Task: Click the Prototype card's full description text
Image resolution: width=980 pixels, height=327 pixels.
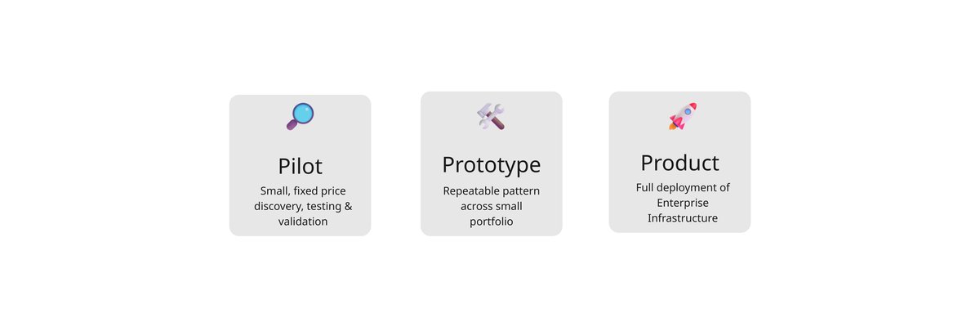Action: [491, 206]
